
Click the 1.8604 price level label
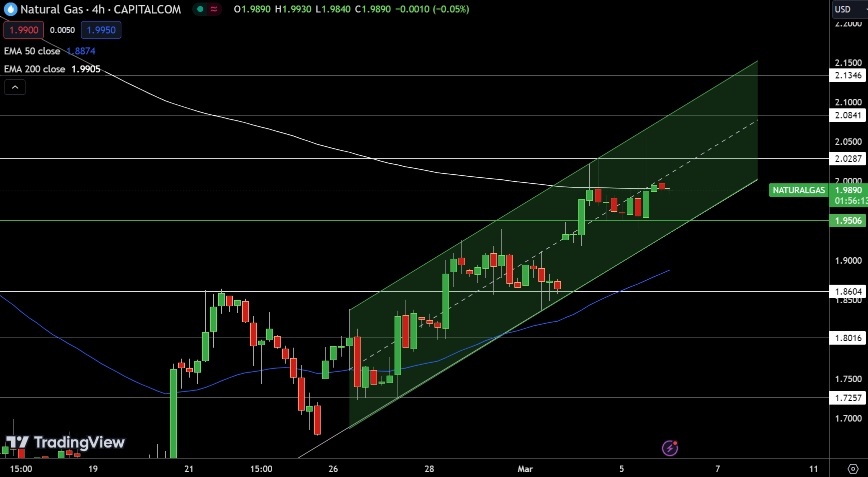[x=848, y=292]
